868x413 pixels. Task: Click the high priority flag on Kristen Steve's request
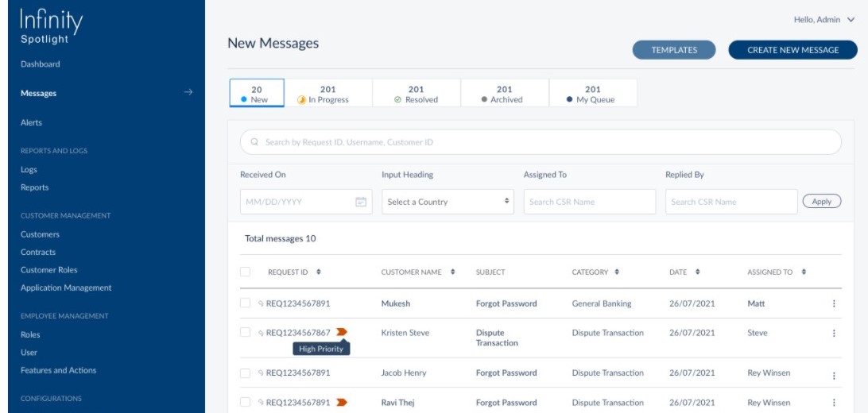coord(342,332)
